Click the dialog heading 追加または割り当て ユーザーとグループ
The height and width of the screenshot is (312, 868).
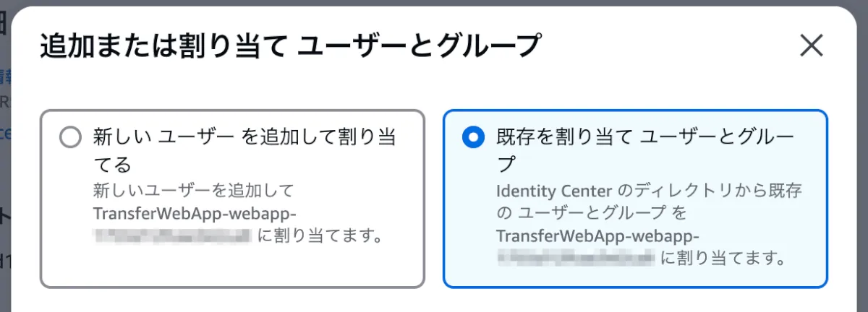click(290, 47)
